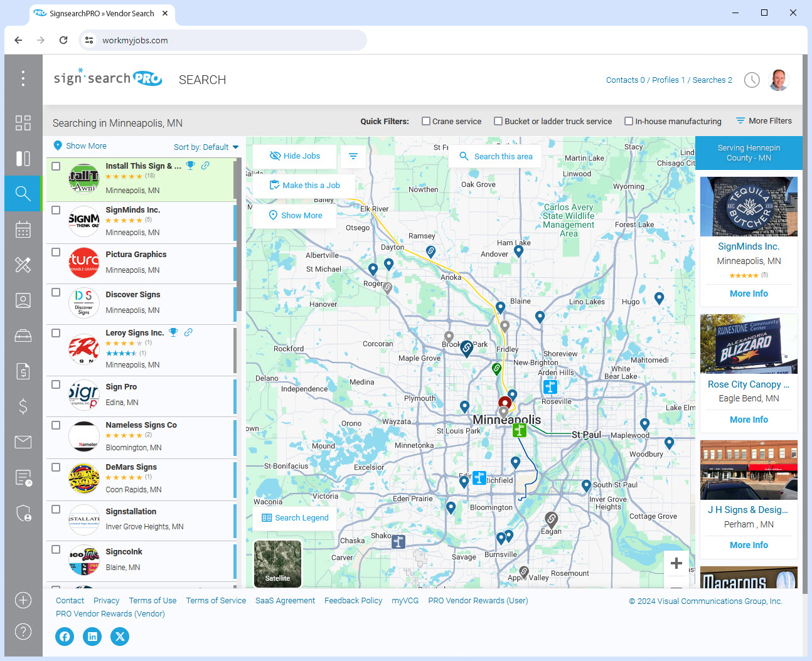Enable In-house manufacturing filter
This screenshot has width=812, height=661.
pos(629,121)
